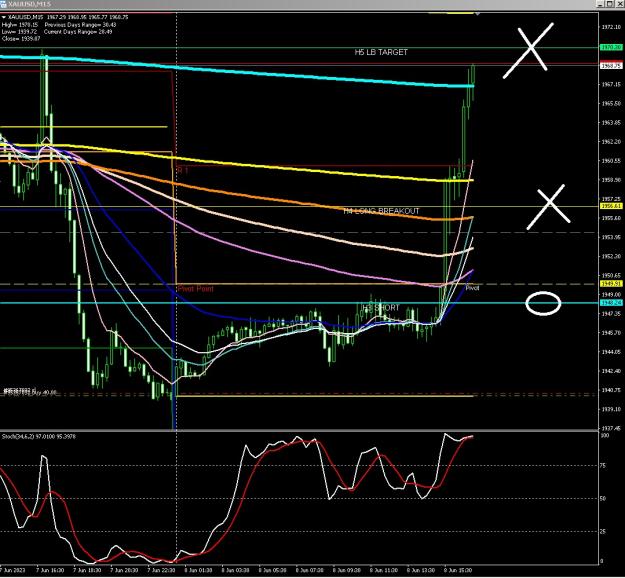
Task: Click the 8 Jun 15:00 time label
Action: (x=458, y=570)
